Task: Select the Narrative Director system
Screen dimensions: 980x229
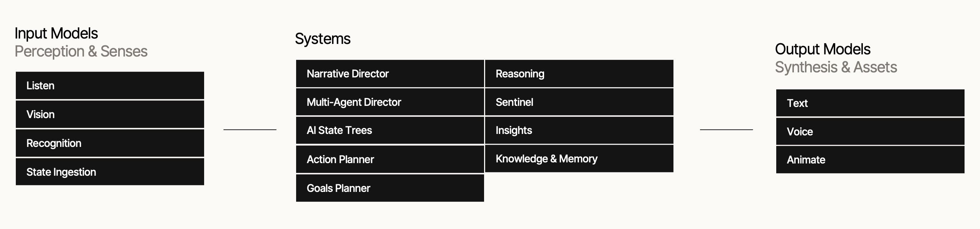Action: coord(390,73)
